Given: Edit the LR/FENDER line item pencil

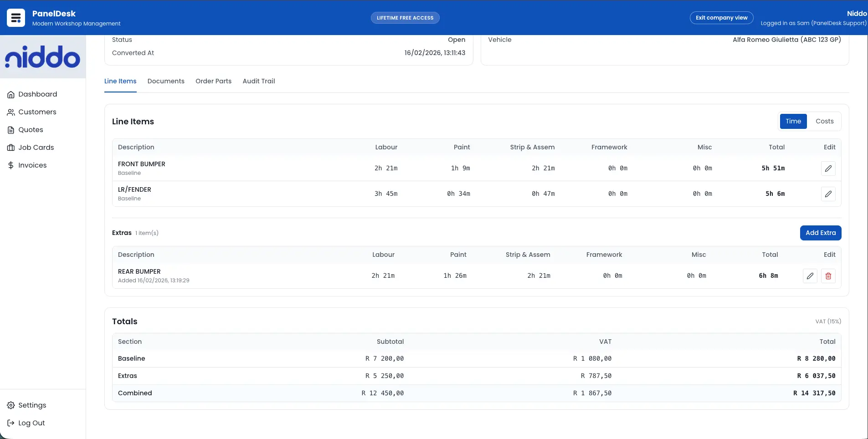Looking at the screenshot, I should (828, 194).
